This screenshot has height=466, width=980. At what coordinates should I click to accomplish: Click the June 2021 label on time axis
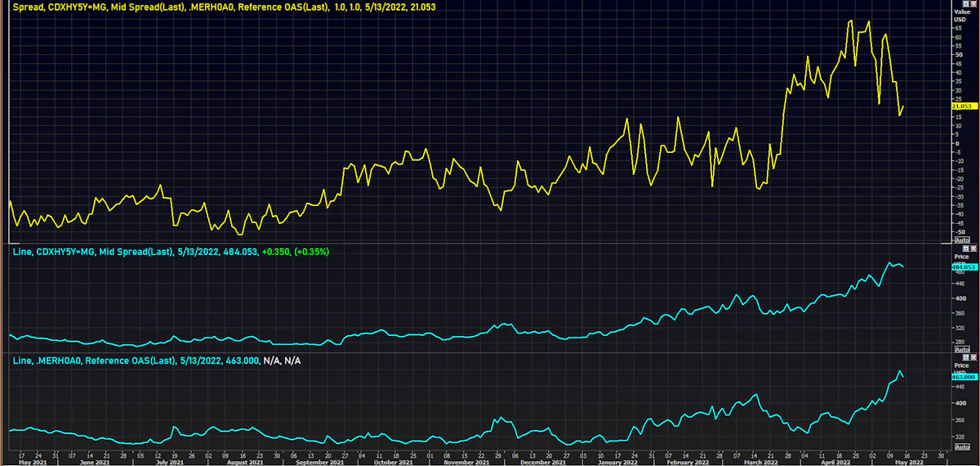[x=96, y=462]
